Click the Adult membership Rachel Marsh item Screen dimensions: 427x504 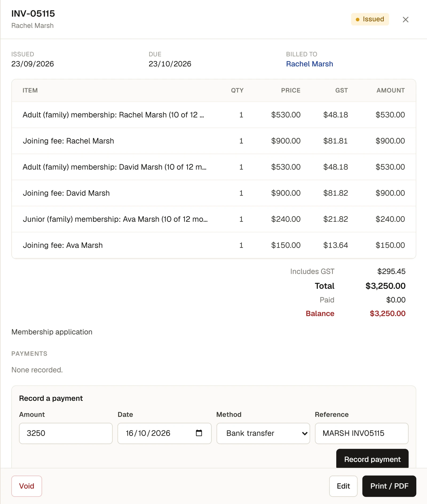[113, 115]
